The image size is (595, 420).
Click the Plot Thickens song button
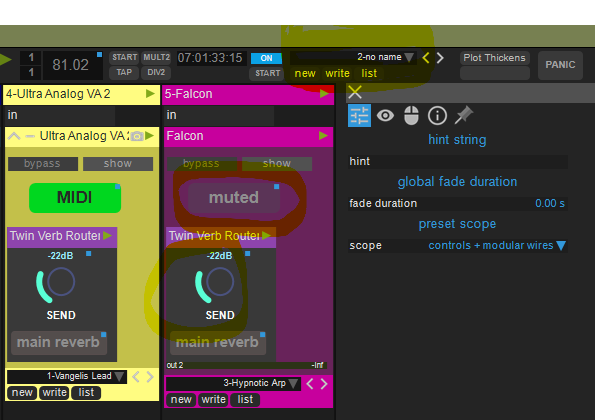click(494, 58)
